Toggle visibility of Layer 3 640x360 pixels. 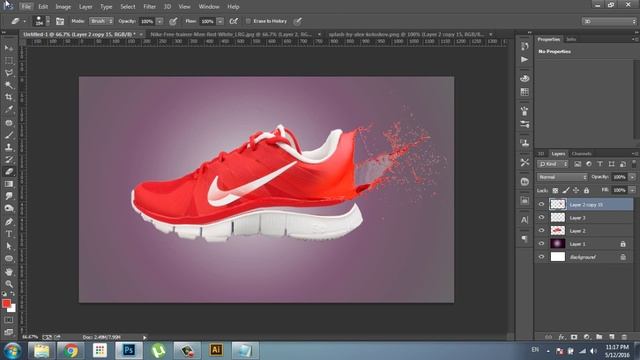pos(541,218)
